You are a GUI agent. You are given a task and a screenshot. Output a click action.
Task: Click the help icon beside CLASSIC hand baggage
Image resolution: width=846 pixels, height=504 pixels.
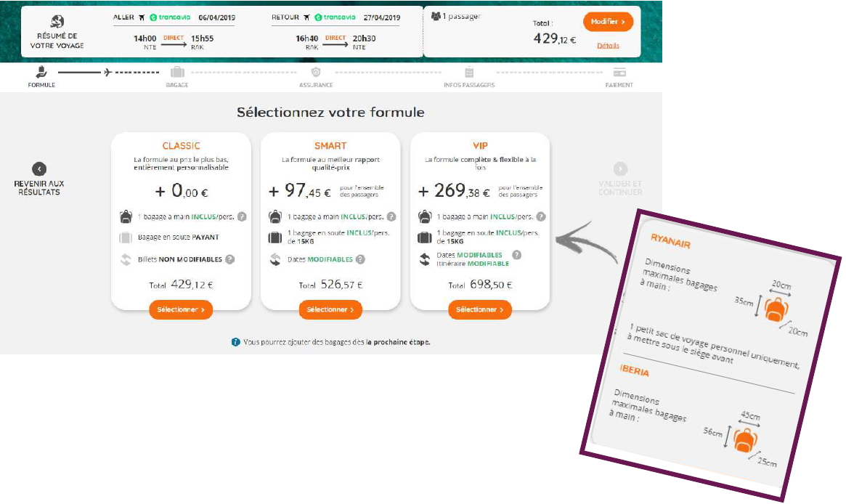pyautogui.click(x=242, y=216)
